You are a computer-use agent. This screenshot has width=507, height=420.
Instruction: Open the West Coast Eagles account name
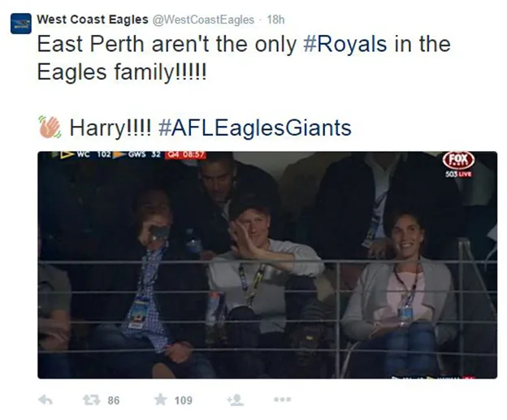(x=93, y=18)
